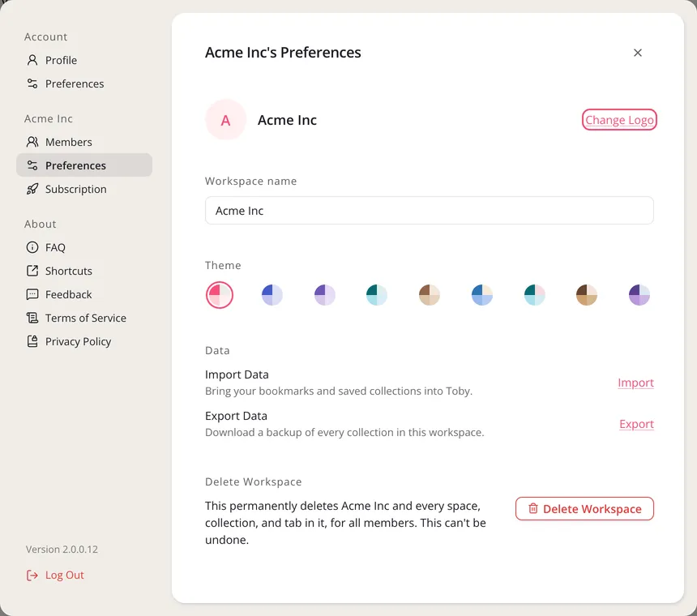This screenshot has height=616, width=697.
Task: Log Out of the account
Action: pyautogui.click(x=56, y=575)
